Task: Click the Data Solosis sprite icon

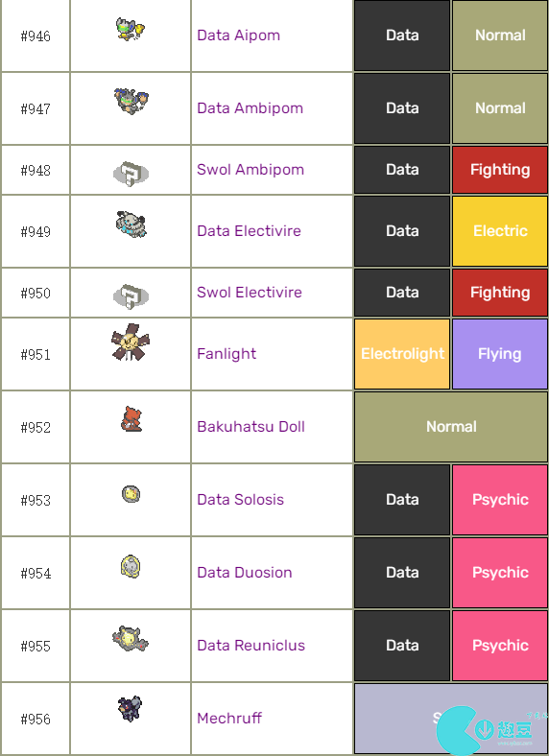Action: pyautogui.click(x=131, y=494)
